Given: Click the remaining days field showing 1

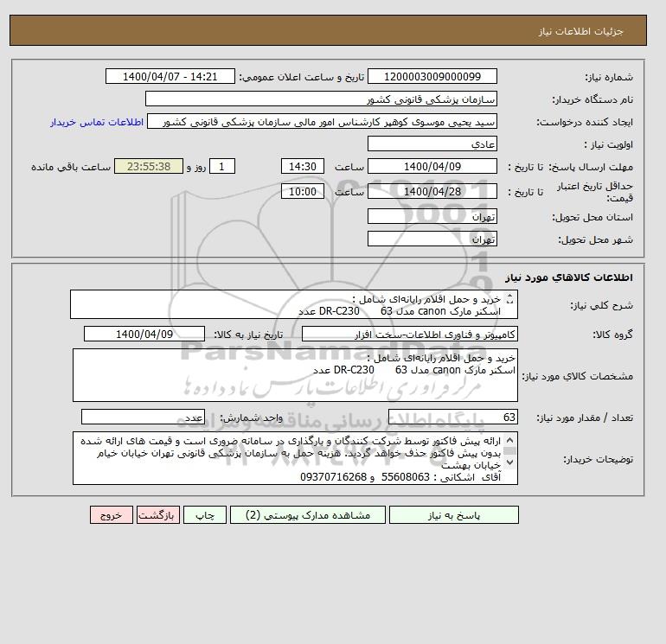Looking at the screenshot, I should [221, 167].
